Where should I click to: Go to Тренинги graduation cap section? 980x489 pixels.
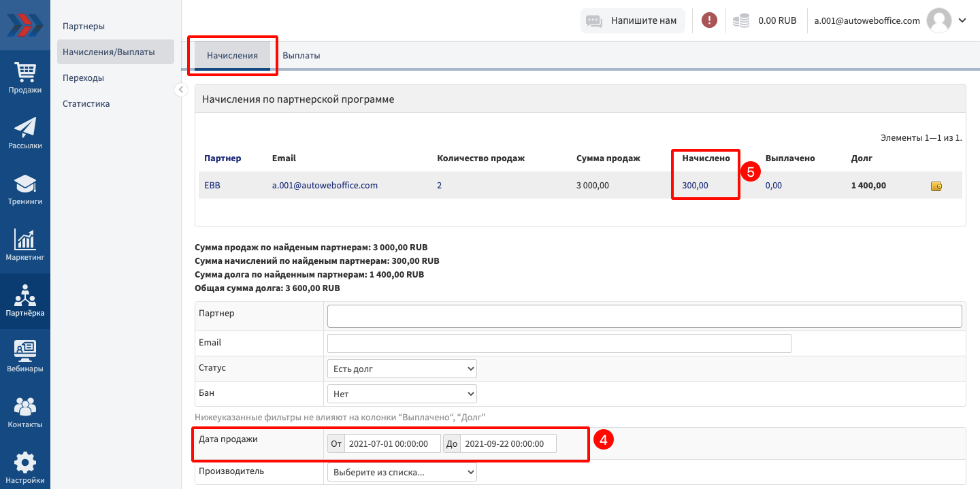click(x=25, y=189)
